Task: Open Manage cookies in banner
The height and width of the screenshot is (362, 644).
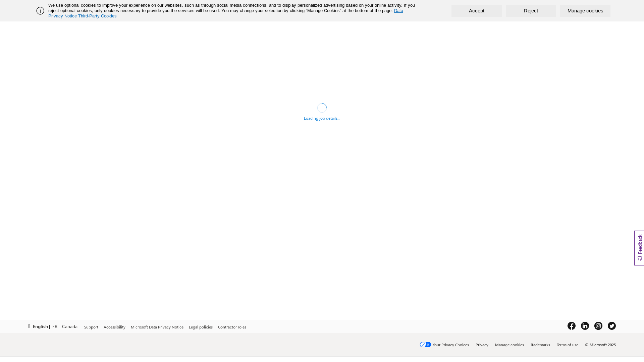Action: 585,11
